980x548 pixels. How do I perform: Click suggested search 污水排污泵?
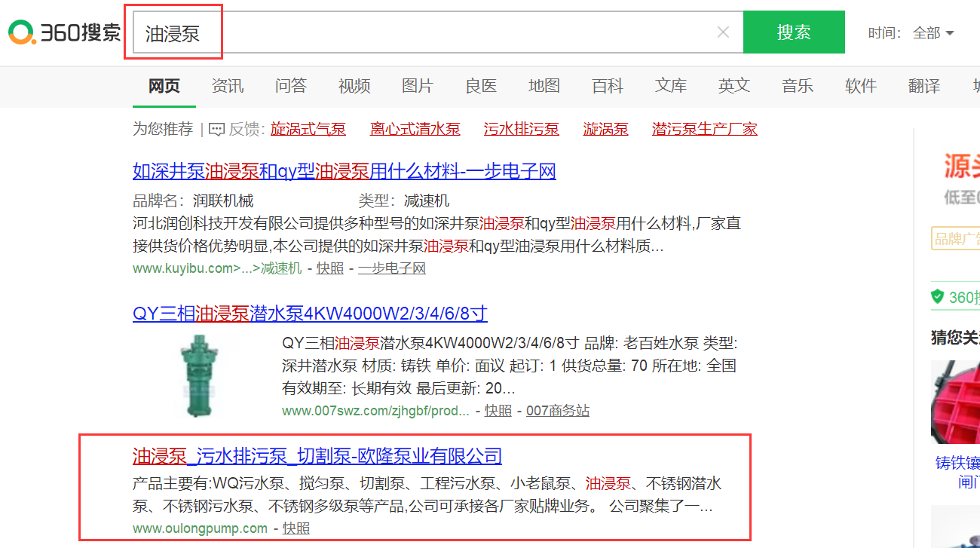[522, 130]
